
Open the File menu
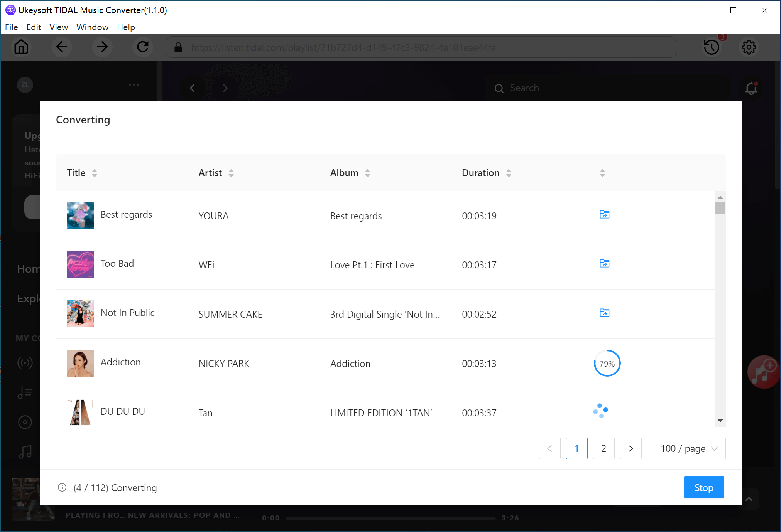click(11, 27)
